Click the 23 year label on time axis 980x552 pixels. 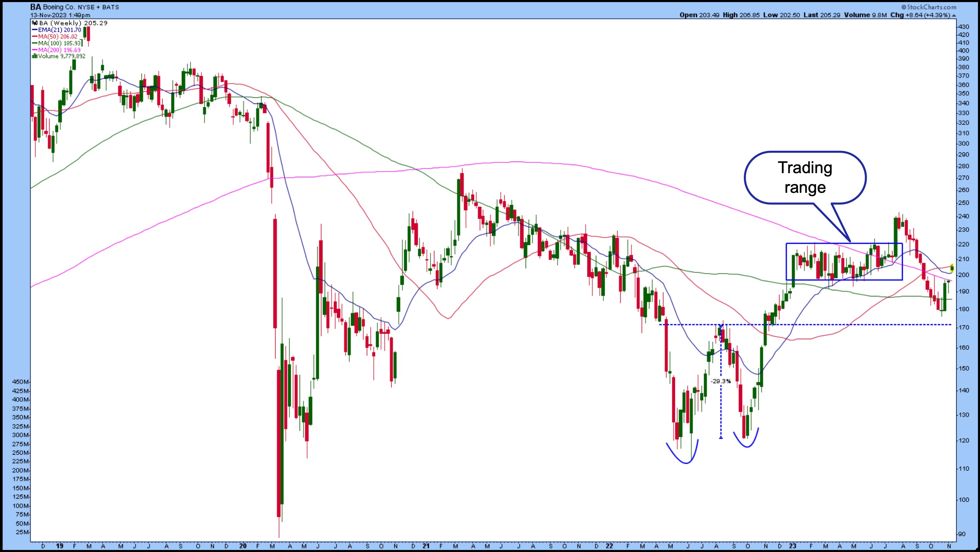point(792,546)
